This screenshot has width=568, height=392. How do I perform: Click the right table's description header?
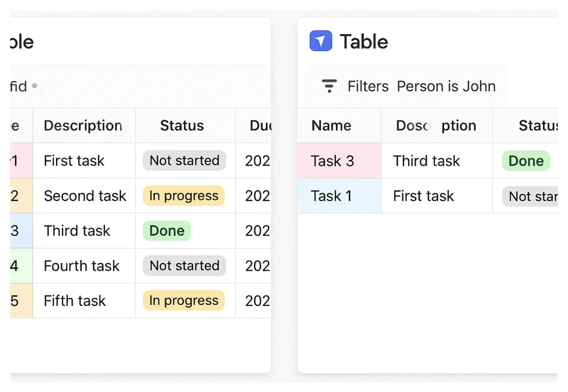tap(436, 126)
